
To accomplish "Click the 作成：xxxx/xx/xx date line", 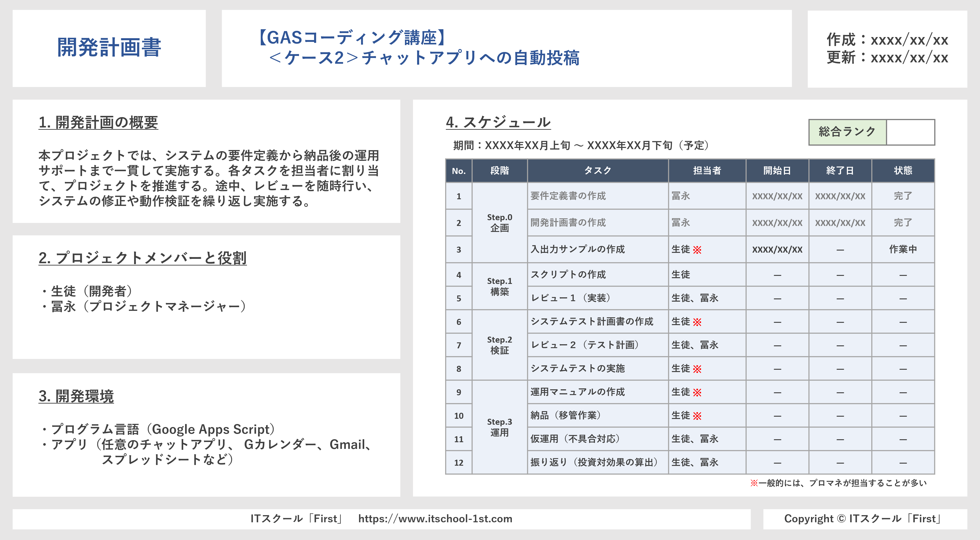I will (887, 40).
